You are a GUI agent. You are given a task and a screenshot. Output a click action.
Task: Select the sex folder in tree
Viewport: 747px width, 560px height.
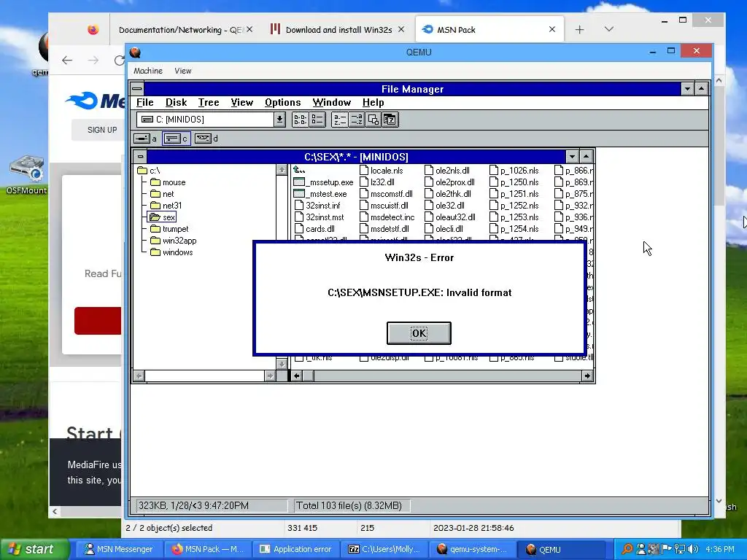tap(163, 217)
